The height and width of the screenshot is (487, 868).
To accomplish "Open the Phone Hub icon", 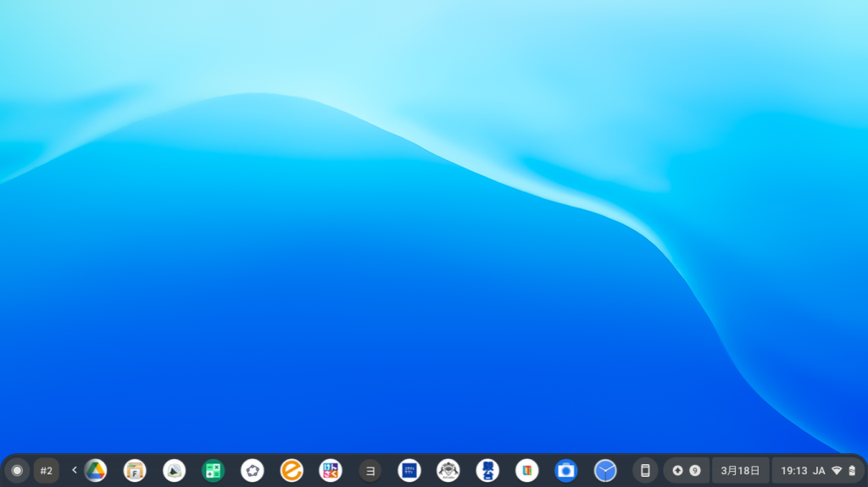I will coord(645,471).
